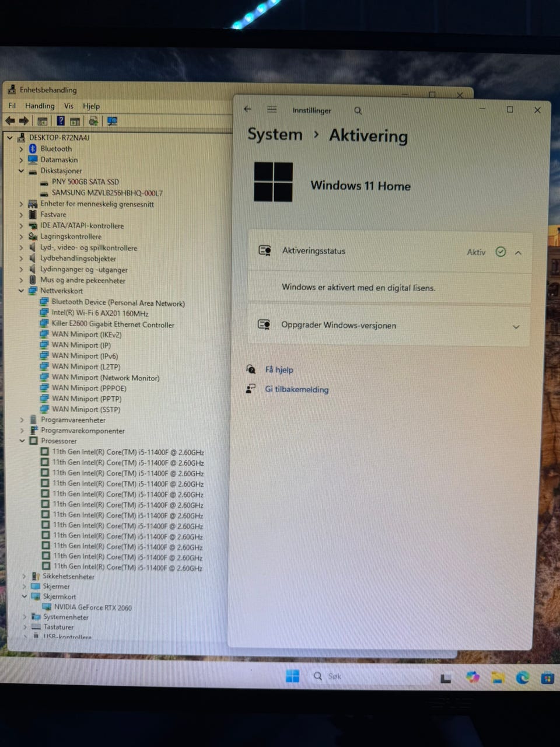Select Systemenheter row
The width and height of the screenshot is (560, 747).
click(66, 617)
